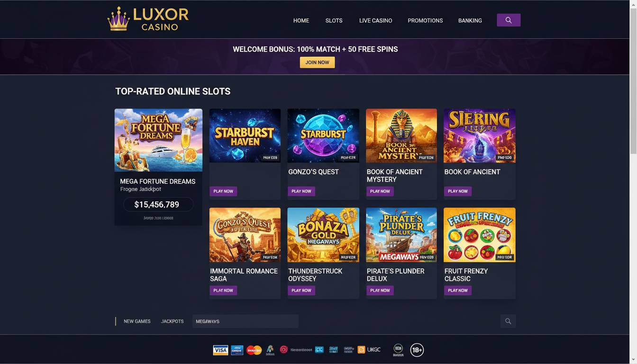The height and width of the screenshot is (364, 637).
Task: Switch to the Jackpots filter tab
Action: (172, 321)
